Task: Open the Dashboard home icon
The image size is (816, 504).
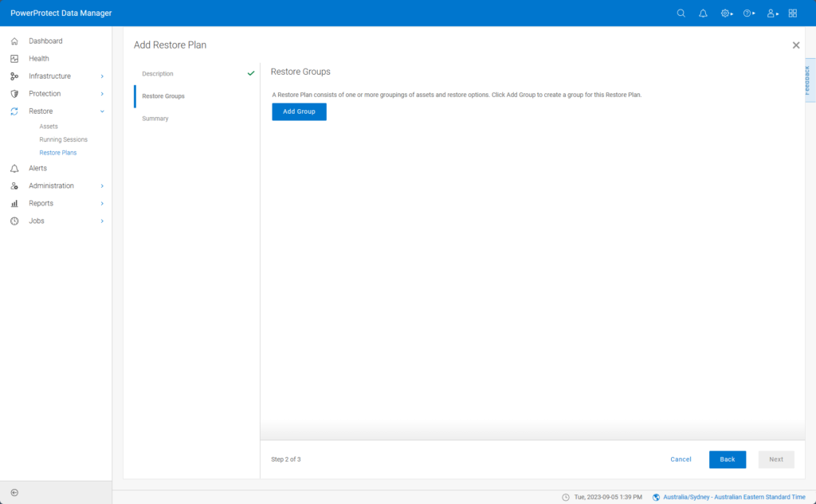Action: 13,41
